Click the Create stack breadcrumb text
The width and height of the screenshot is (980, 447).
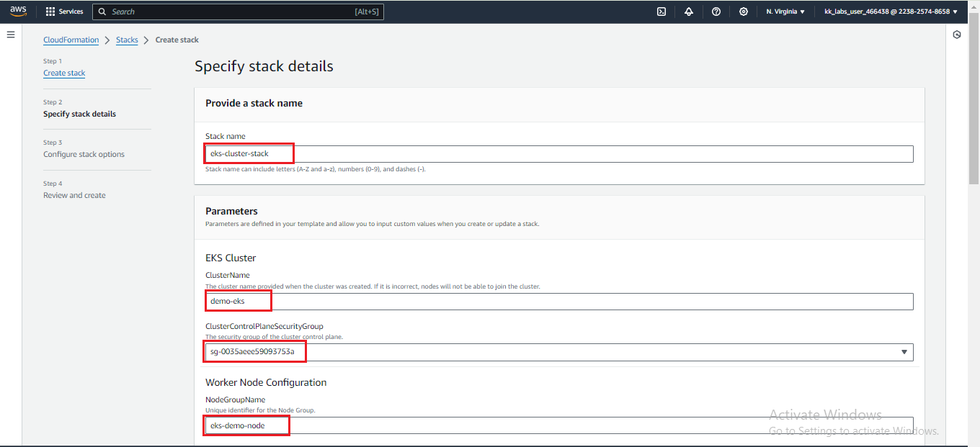click(177, 40)
